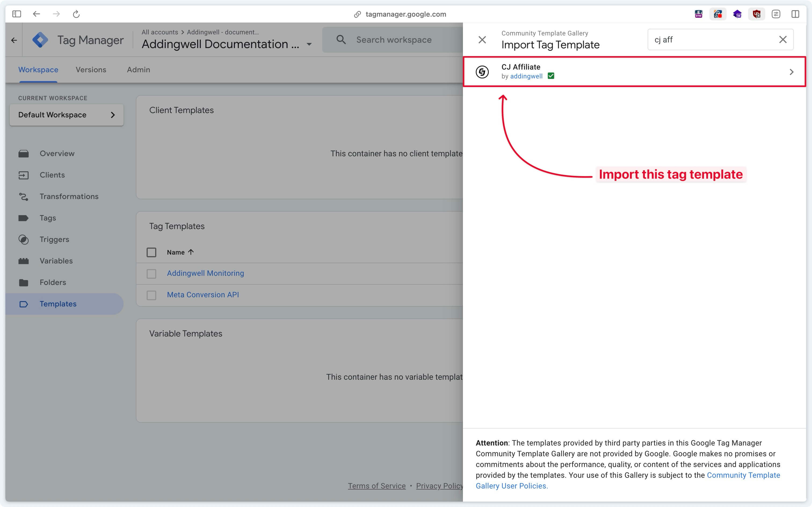Click the browser forward arrow

point(56,14)
